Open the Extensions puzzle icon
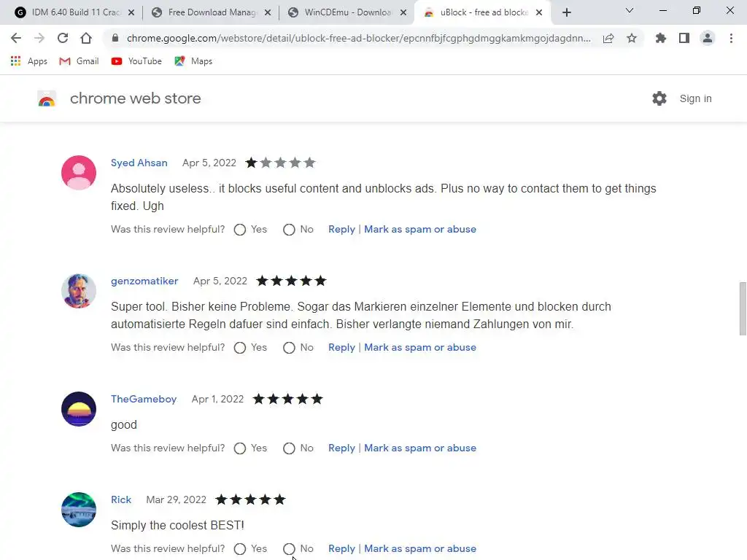Image resolution: width=747 pixels, height=560 pixels. click(x=661, y=38)
